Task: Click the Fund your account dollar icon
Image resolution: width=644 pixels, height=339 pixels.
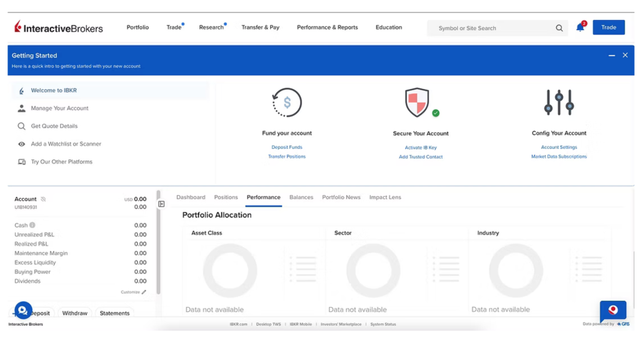Action: (x=287, y=103)
